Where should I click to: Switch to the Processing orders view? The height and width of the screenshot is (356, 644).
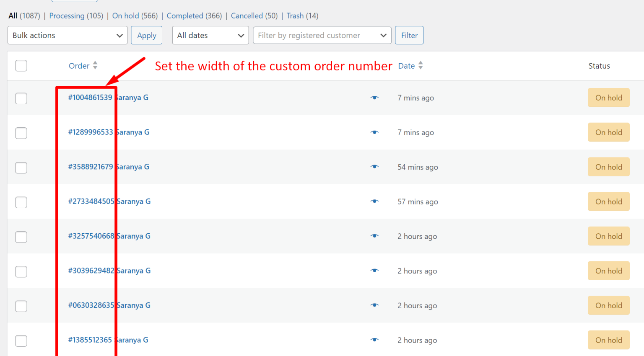[67, 15]
